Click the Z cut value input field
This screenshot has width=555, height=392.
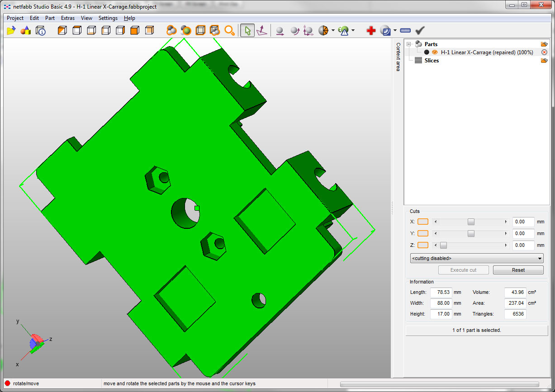point(523,245)
